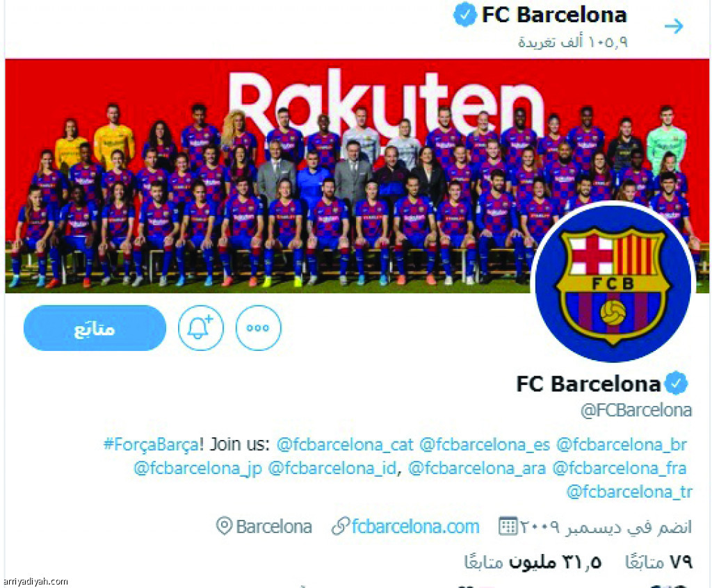Open the fcbarcelona.com website link
The width and height of the screenshot is (712, 588).
click(415, 527)
